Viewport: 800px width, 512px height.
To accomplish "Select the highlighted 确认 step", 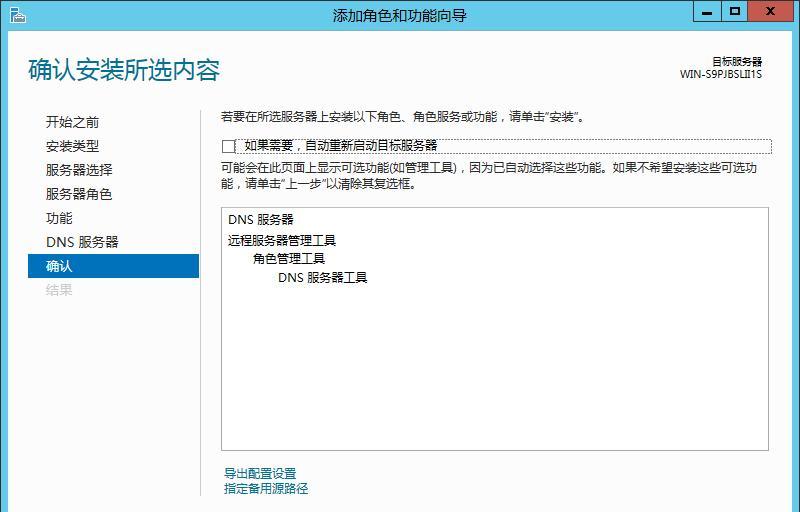I will tap(113, 266).
